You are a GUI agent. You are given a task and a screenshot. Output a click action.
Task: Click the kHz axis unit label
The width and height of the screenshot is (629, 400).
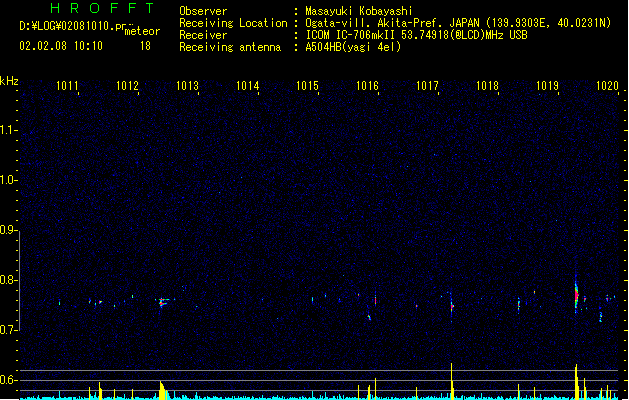coord(9,81)
